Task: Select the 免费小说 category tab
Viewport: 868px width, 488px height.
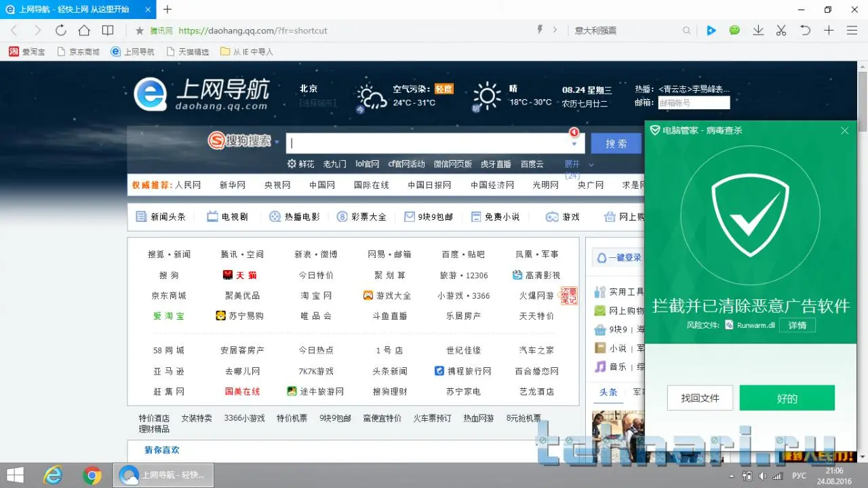Action: click(x=495, y=217)
